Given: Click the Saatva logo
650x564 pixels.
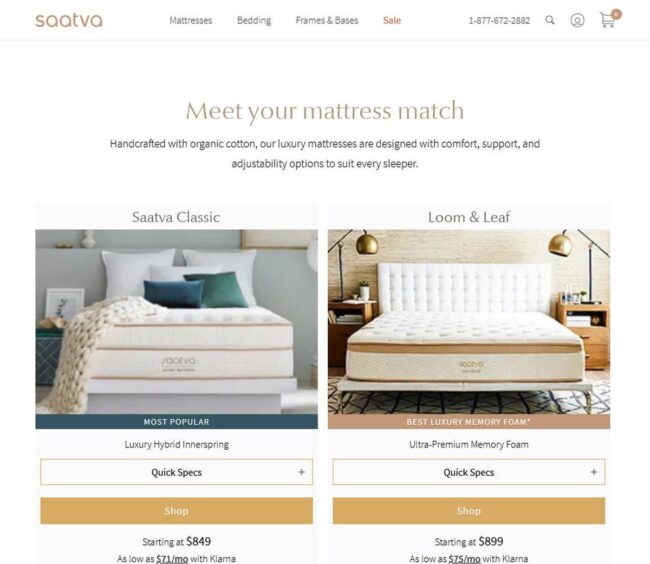Looking at the screenshot, I should (69, 20).
